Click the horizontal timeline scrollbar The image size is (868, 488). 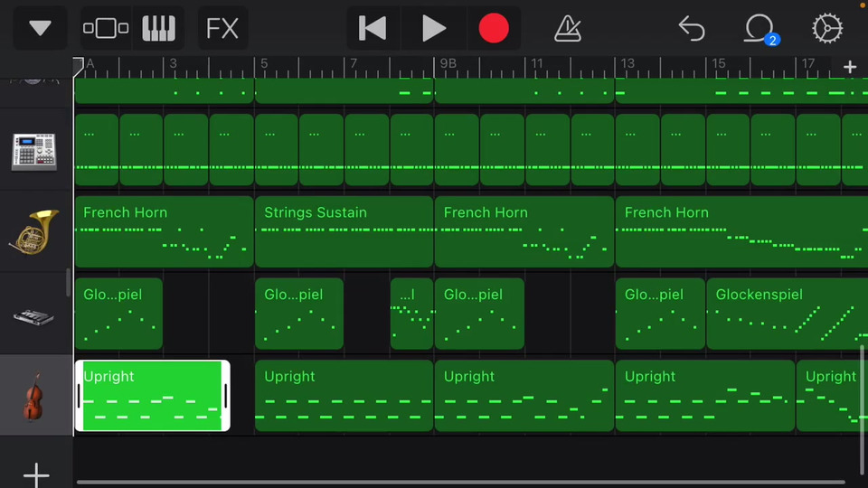(x=460, y=483)
